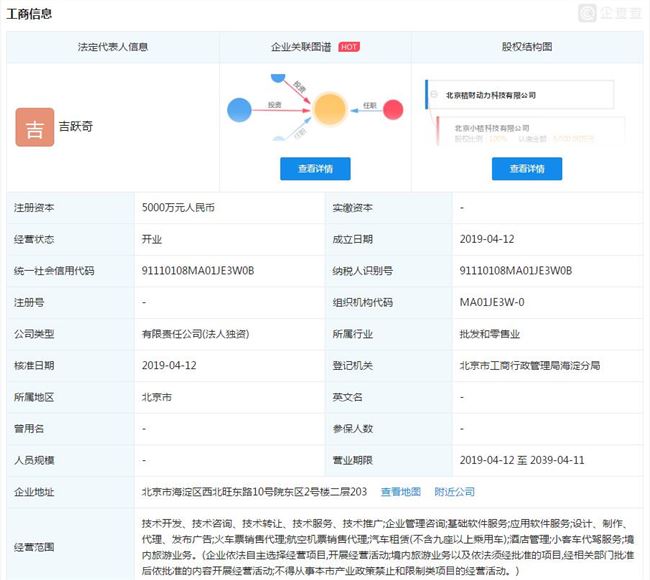Click the business scope description text

coord(388,547)
